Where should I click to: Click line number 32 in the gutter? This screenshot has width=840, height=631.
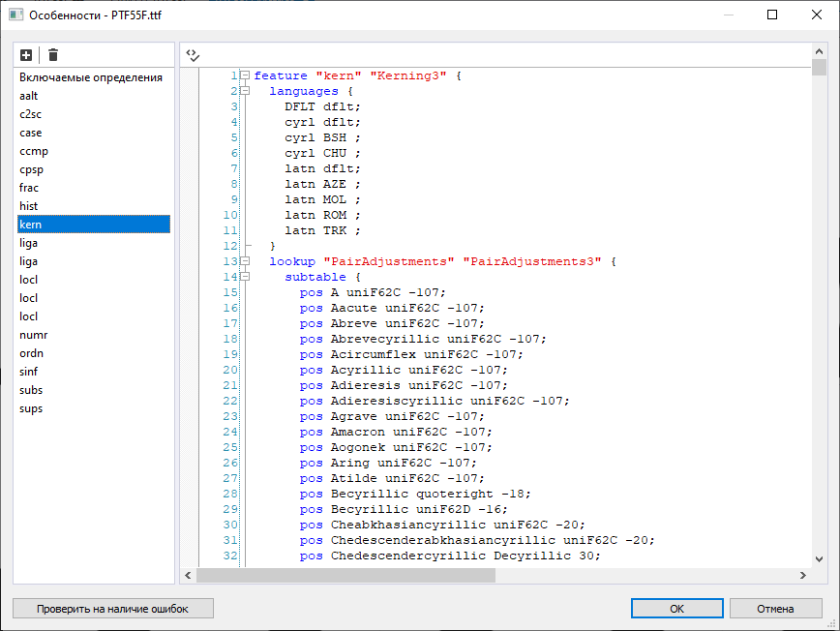click(230, 556)
